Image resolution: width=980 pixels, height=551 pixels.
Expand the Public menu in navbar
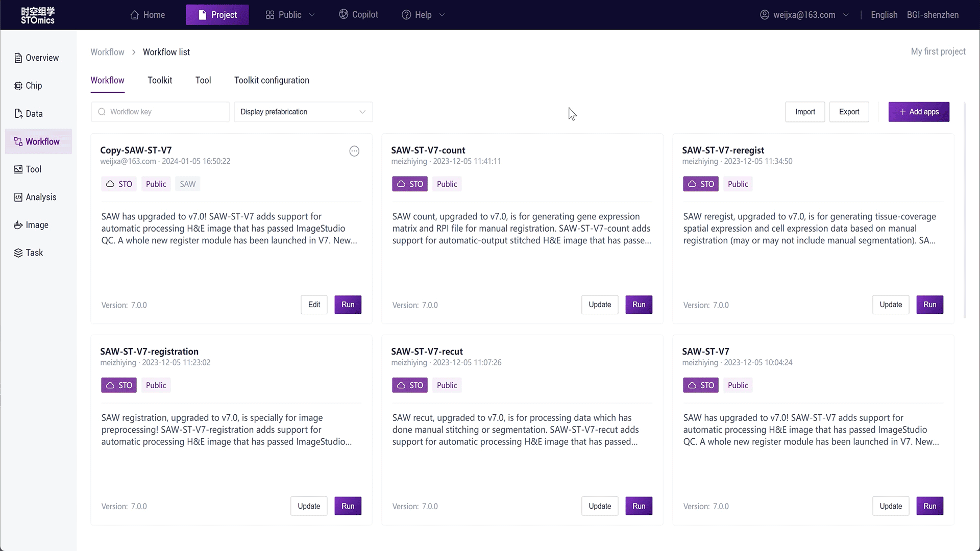coord(290,15)
